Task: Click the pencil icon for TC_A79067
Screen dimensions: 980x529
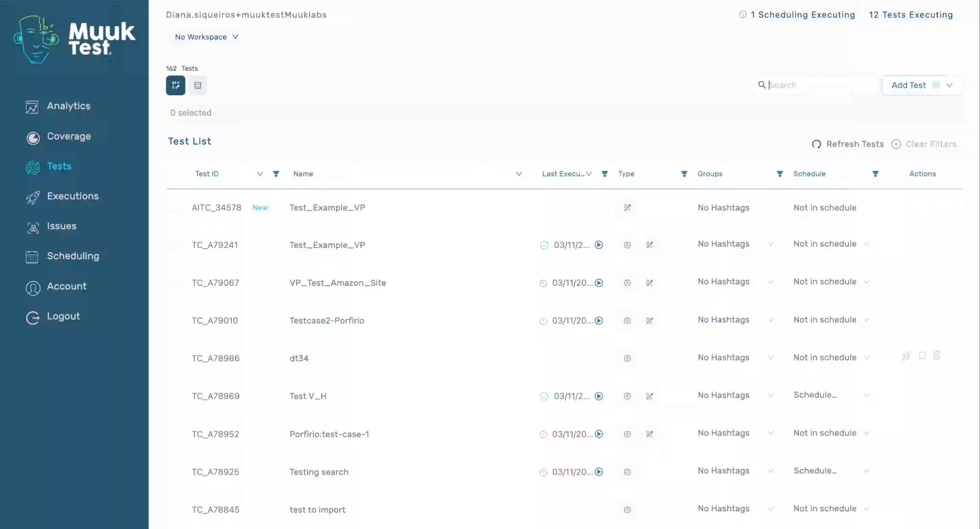Action: 650,283
